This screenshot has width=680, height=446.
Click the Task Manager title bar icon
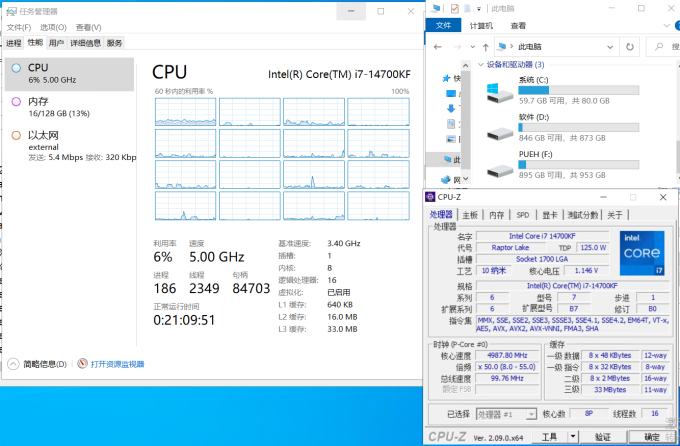click(x=11, y=11)
